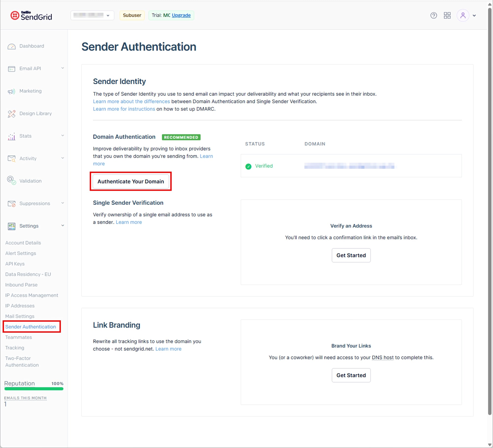Click the Marketing megaphone icon
The image size is (493, 448).
point(11,91)
